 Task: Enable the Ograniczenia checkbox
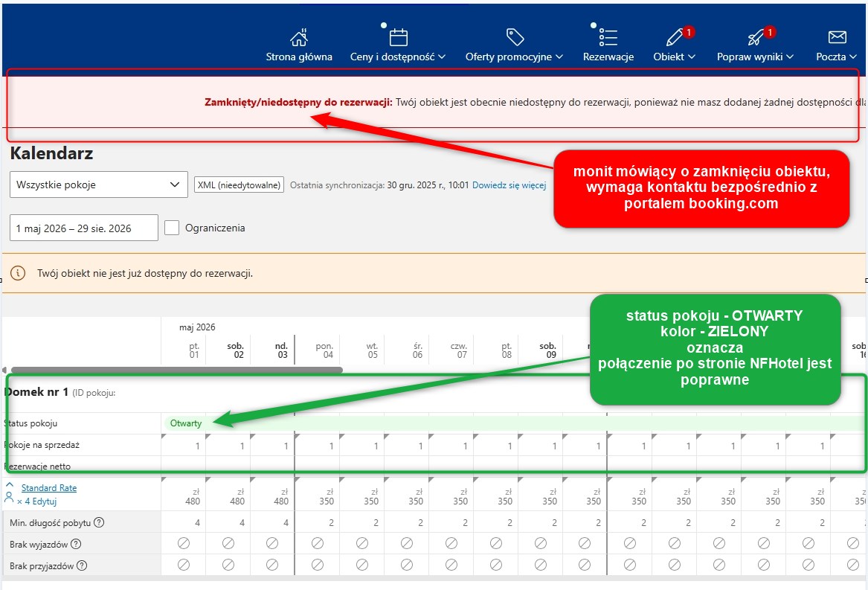(172, 228)
